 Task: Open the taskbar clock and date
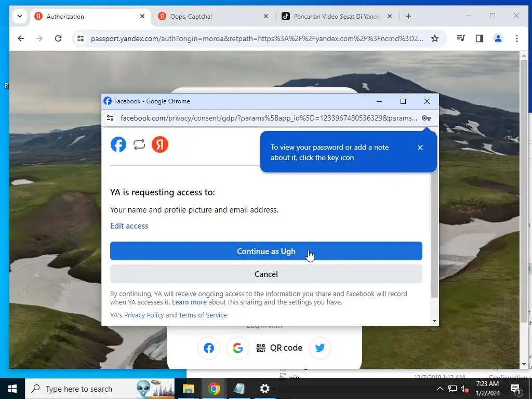(487, 389)
